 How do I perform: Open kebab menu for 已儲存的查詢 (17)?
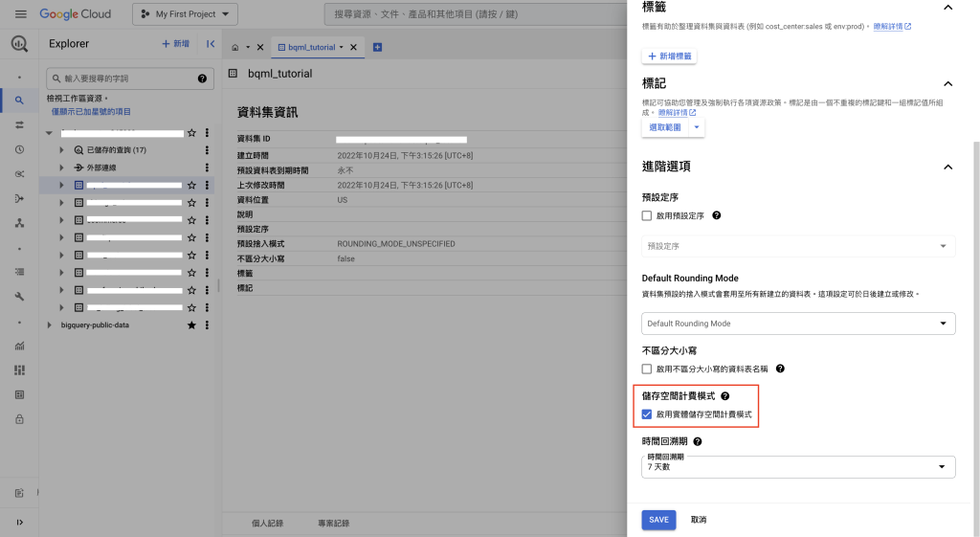[x=207, y=150]
